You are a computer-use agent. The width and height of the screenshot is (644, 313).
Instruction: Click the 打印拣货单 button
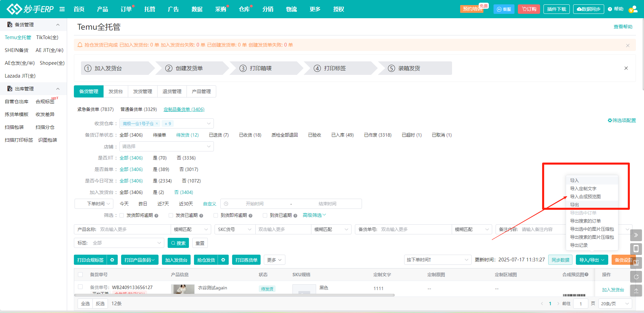[246, 260]
